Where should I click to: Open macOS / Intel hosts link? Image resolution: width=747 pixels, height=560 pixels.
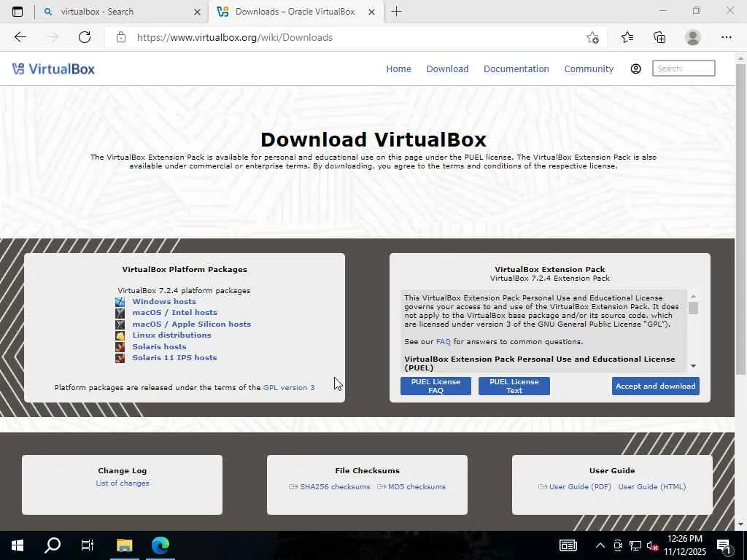(175, 312)
